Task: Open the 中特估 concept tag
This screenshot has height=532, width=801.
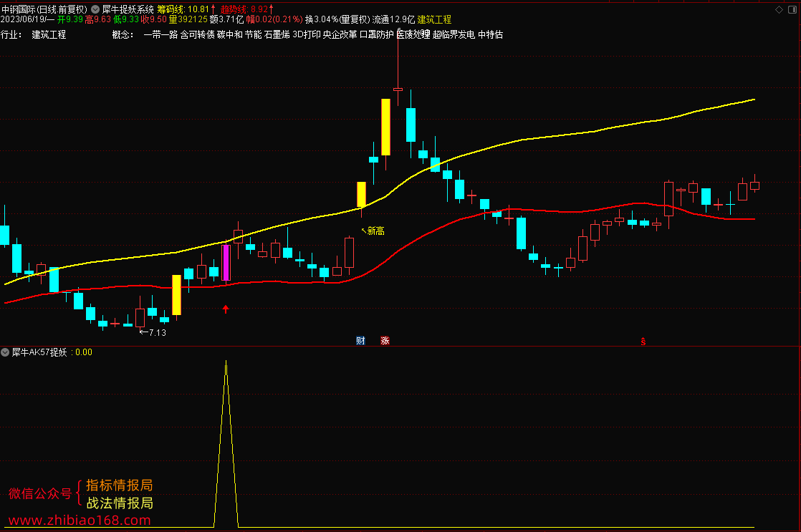Action: 490,34
